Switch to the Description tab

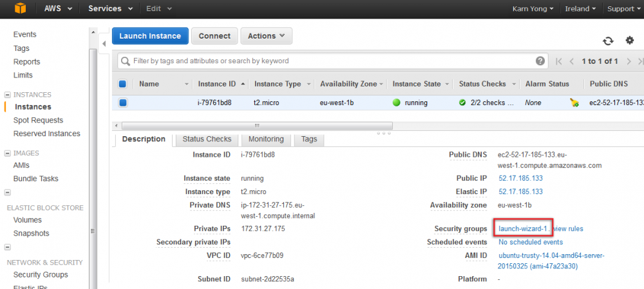pos(144,139)
